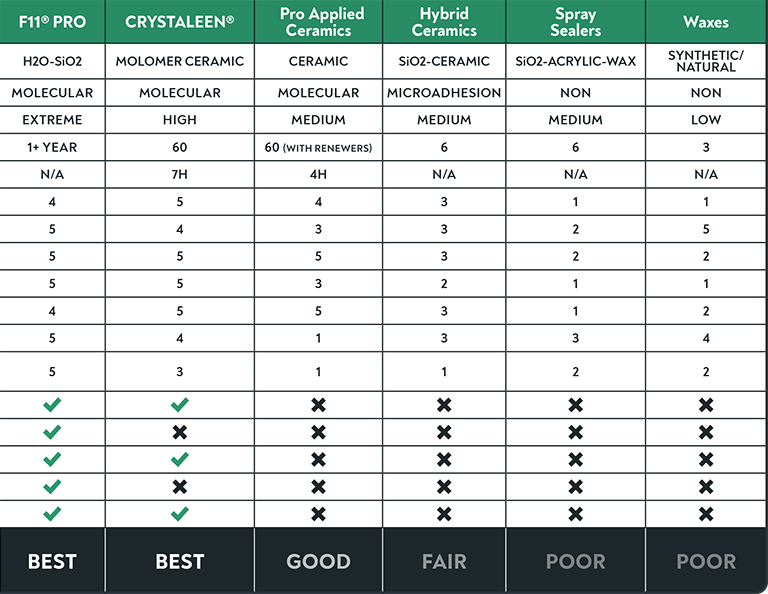Viewport: 768px width, 594px height.
Task: Click the top X mark under Waxes
Action: point(706,405)
